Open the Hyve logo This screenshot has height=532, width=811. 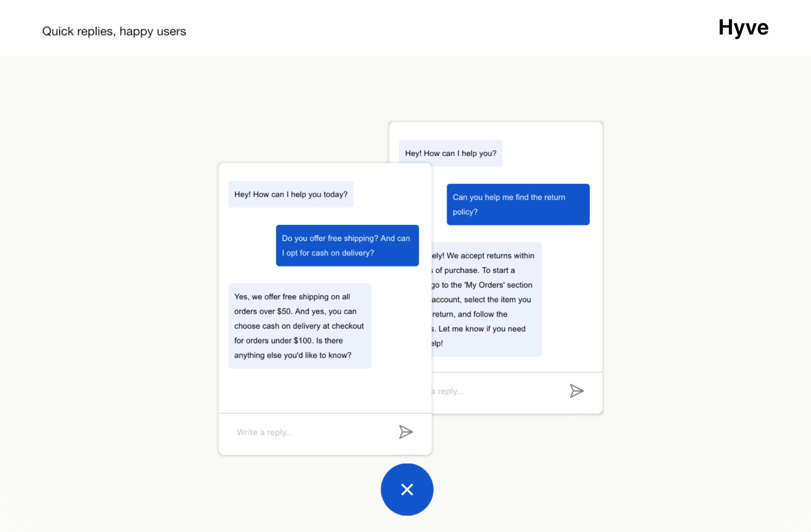click(744, 28)
